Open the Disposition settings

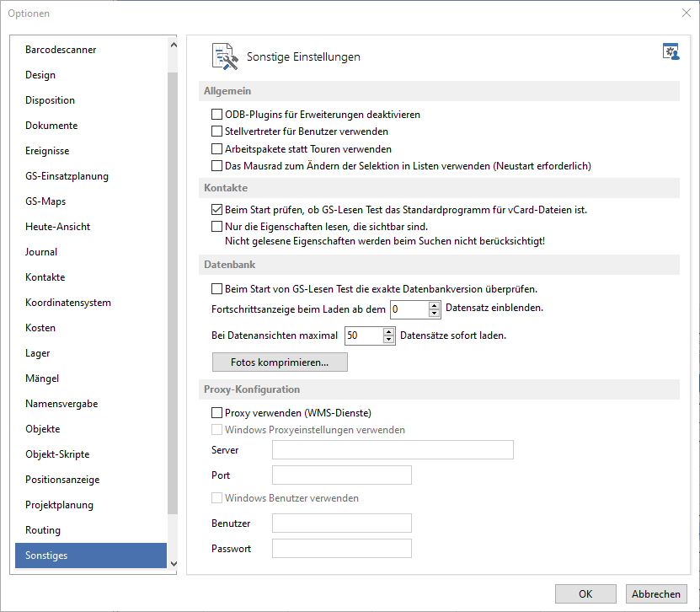(x=91, y=100)
